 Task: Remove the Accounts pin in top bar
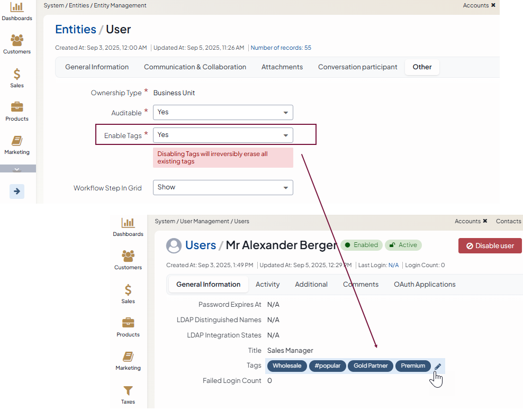tap(493, 5)
